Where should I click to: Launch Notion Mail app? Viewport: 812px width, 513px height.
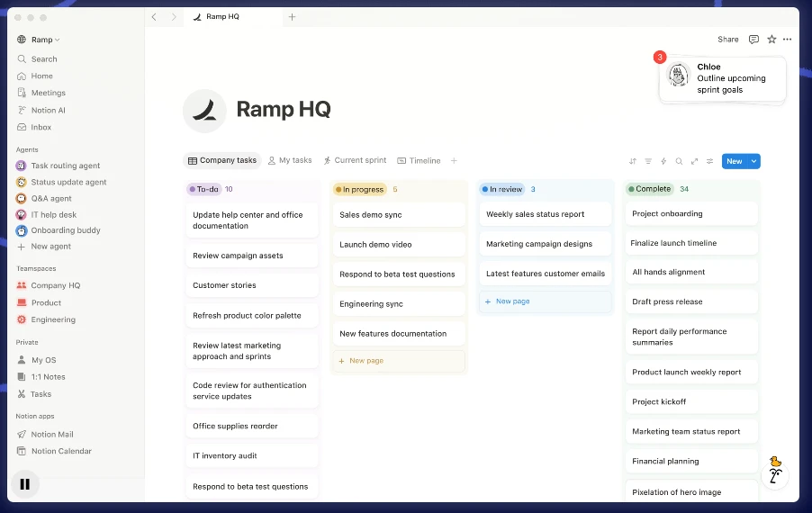click(45, 435)
